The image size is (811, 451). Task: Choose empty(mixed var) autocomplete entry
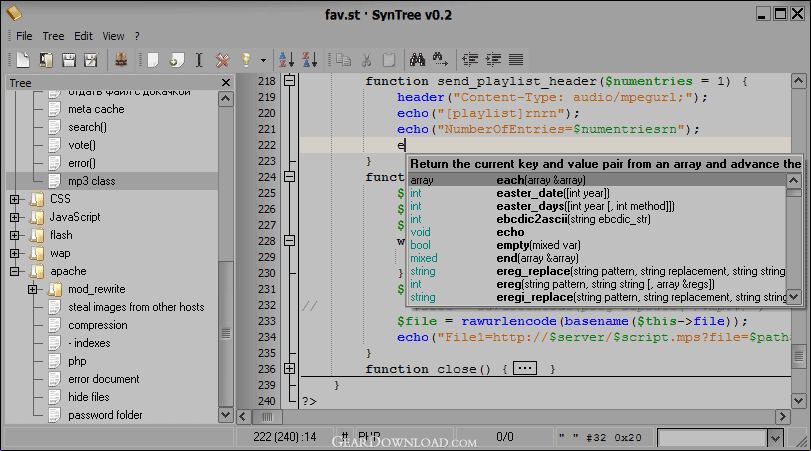tap(597, 245)
